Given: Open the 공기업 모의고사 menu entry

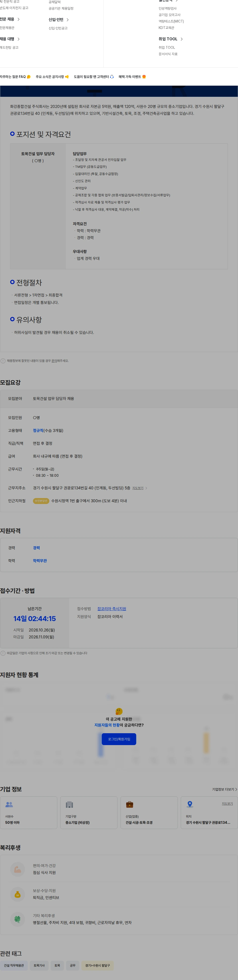Looking at the screenshot, I should click(170, 15).
